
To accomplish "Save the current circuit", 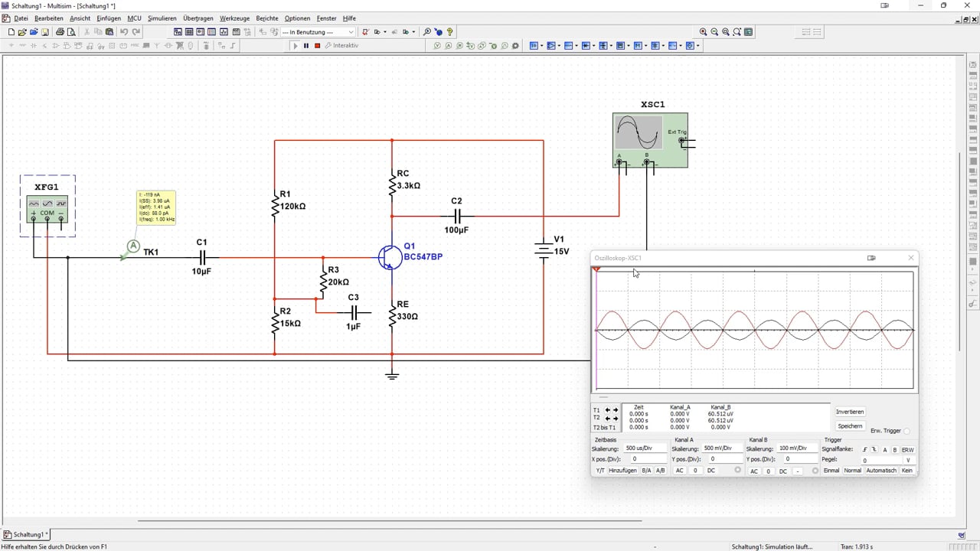I will pyautogui.click(x=45, y=32).
